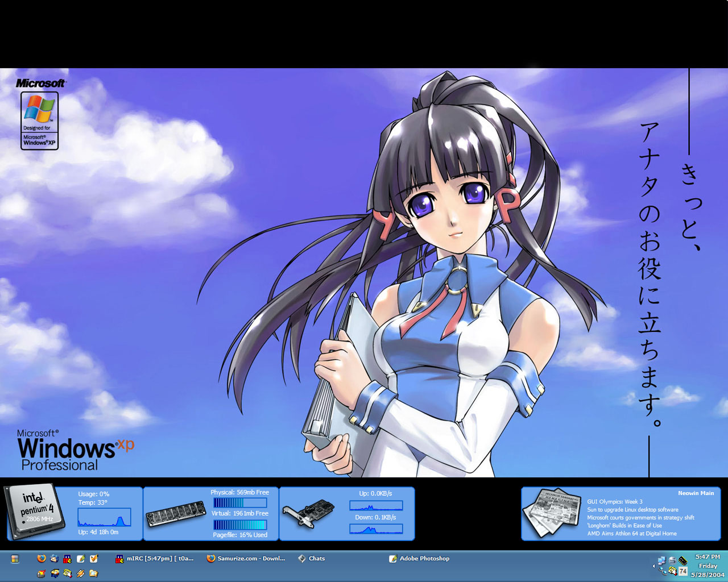Screen dimensions: 728x582
Task: Click the 'Virtual: 1961mb Free' label
Action: pyautogui.click(x=240, y=513)
